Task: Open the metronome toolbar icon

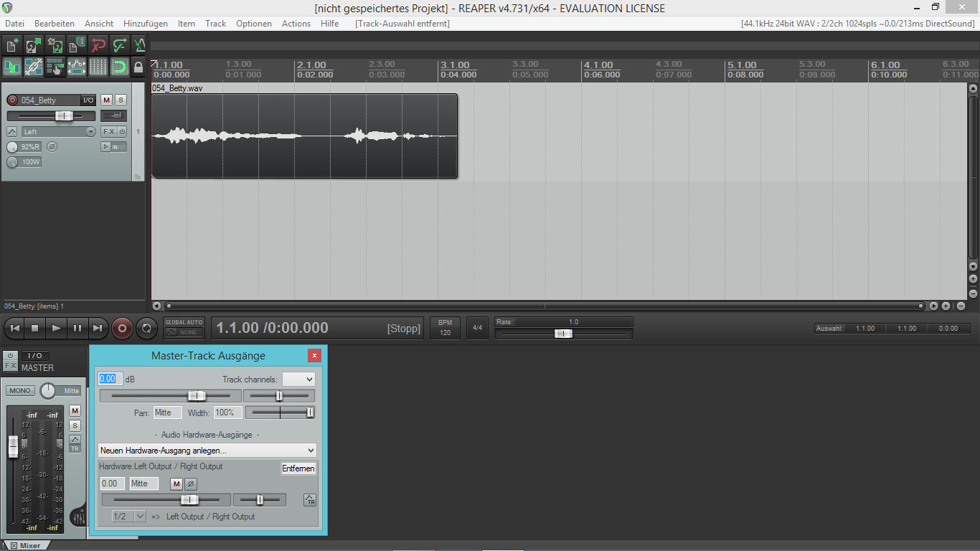Action: 139,46
